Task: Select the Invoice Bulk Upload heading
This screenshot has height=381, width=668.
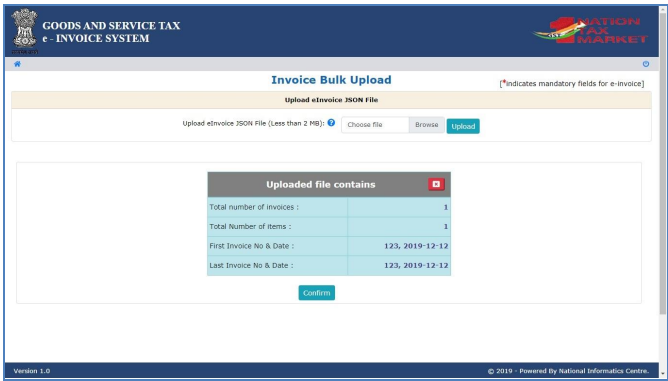Action: point(331,80)
